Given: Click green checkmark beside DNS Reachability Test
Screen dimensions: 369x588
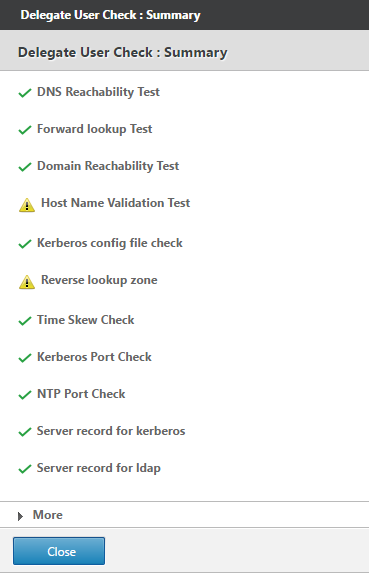Looking at the screenshot, I should coord(25,93).
